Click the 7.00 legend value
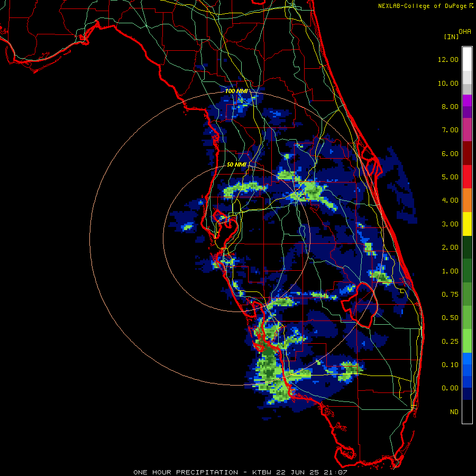476x476 pixels. point(450,130)
